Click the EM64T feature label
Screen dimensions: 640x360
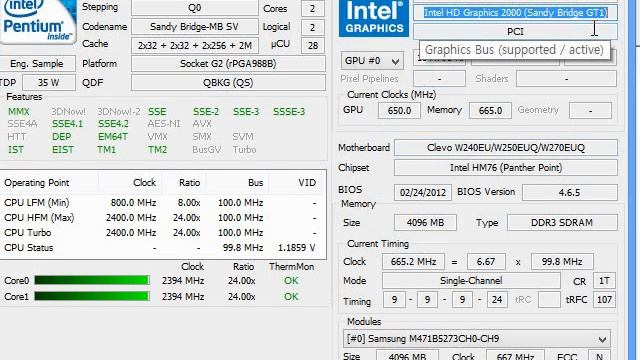click(x=113, y=137)
